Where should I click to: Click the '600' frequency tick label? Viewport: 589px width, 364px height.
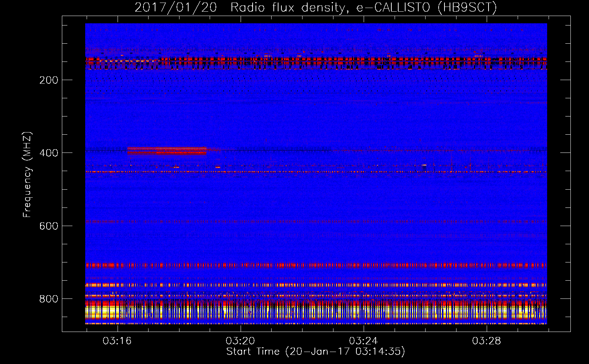(x=49, y=226)
